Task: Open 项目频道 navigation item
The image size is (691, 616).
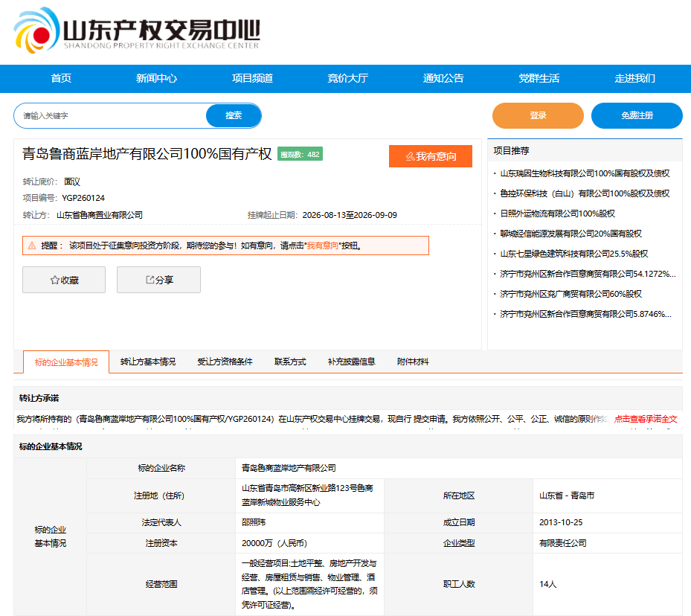Action: 252,78
